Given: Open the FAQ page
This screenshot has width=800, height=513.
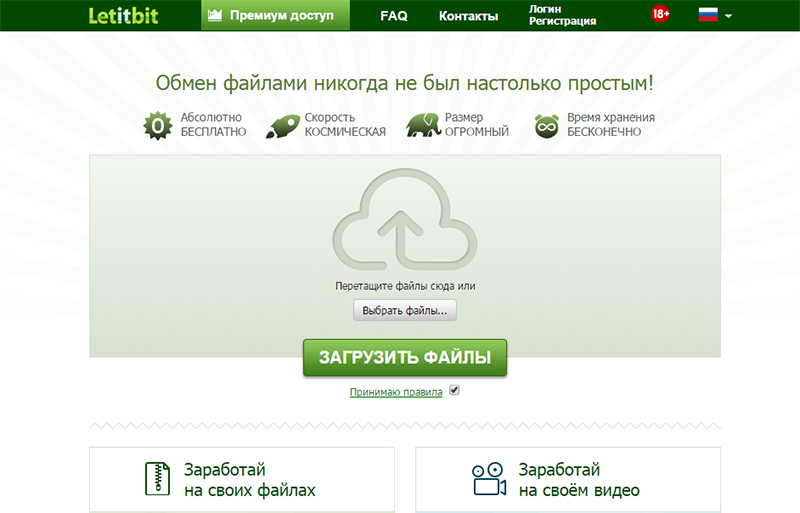Looking at the screenshot, I should [x=394, y=16].
